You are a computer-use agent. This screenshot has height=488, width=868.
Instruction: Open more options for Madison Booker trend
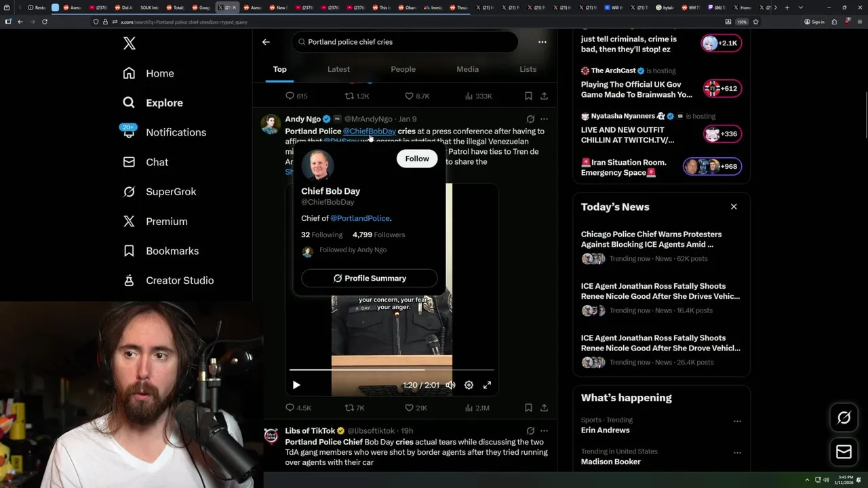click(x=737, y=452)
